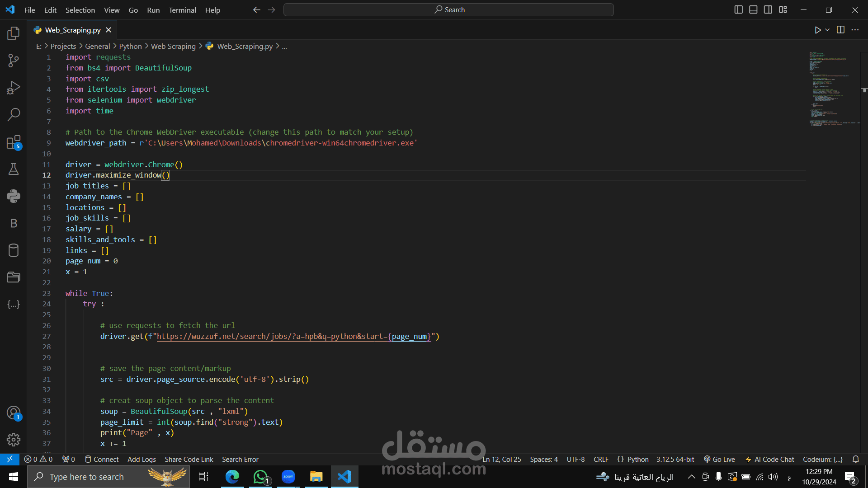Open the Source Control view
The height and width of the screenshot is (488, 868).
coord(14,61)
